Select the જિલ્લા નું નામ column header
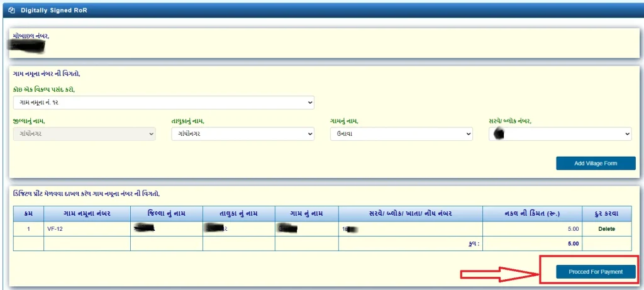 click(167, 214)
